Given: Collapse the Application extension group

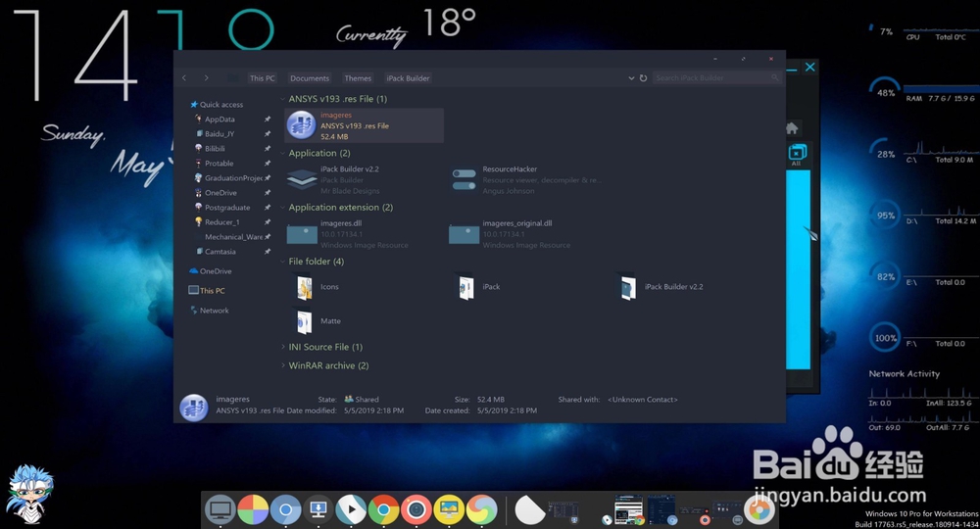Looking at the screenshot, I should coord(282,208).
